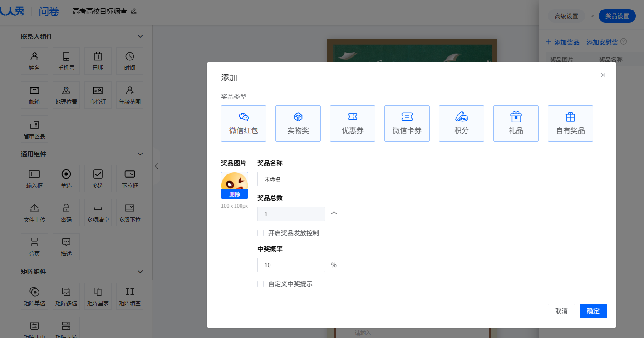Delete the prize image thumbnail
This screenshot has height=338, width=644.
click(x=235, y=194)
